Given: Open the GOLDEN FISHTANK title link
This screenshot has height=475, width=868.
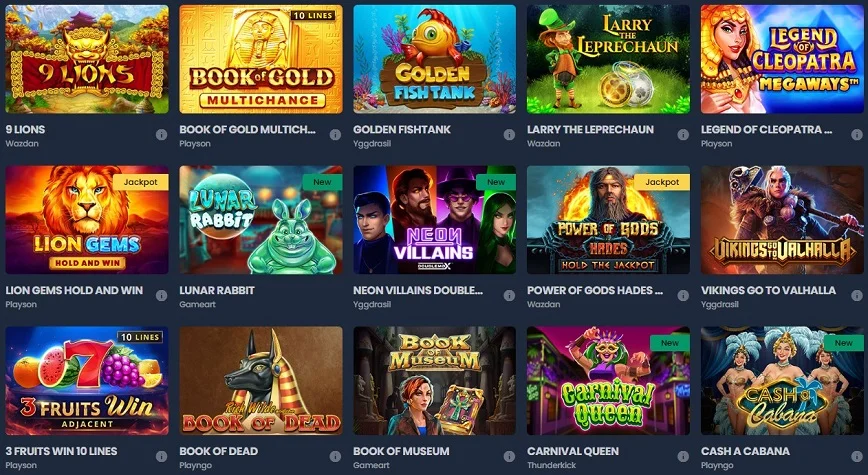Looking at the screenshot, I should pos(402,130).
